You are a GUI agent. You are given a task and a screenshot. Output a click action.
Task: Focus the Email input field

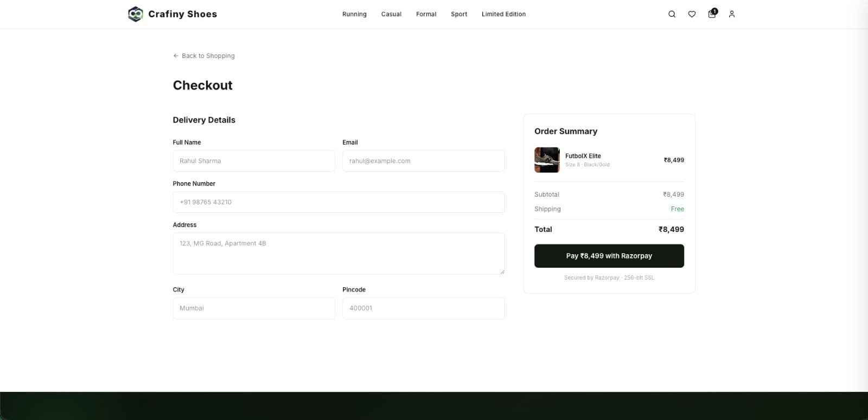coord(424,161)
